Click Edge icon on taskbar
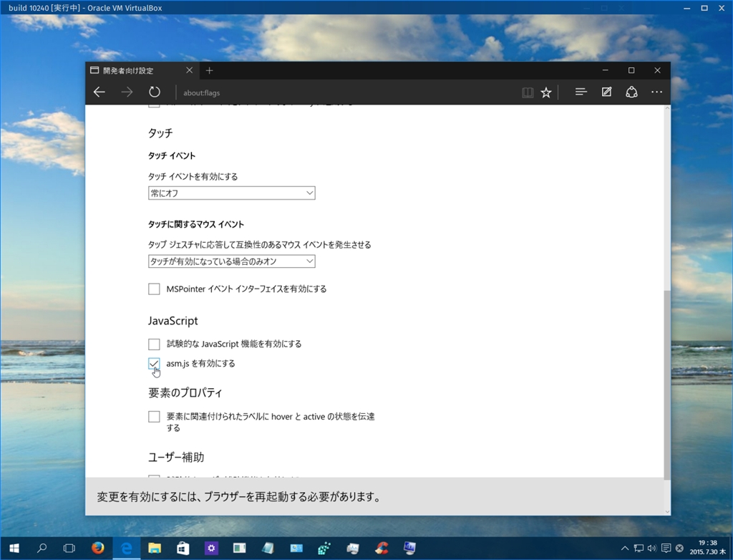733x560 pixels. tap(126, 549)
